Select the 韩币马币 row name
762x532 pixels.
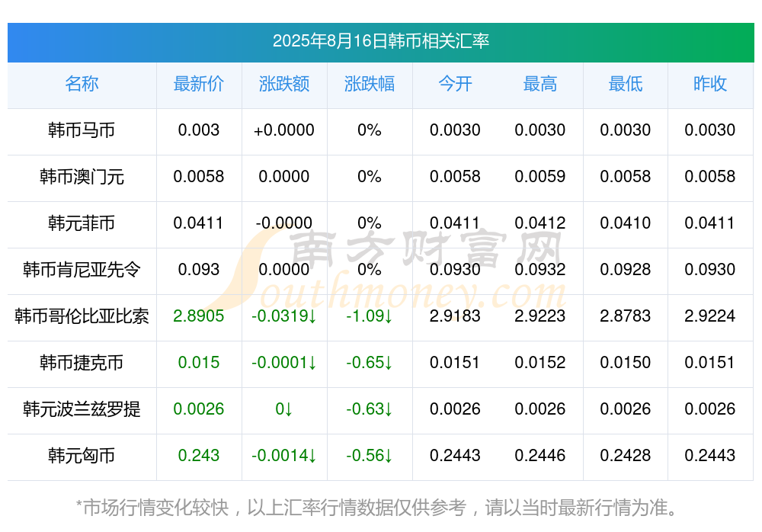(x=82, y=130)
